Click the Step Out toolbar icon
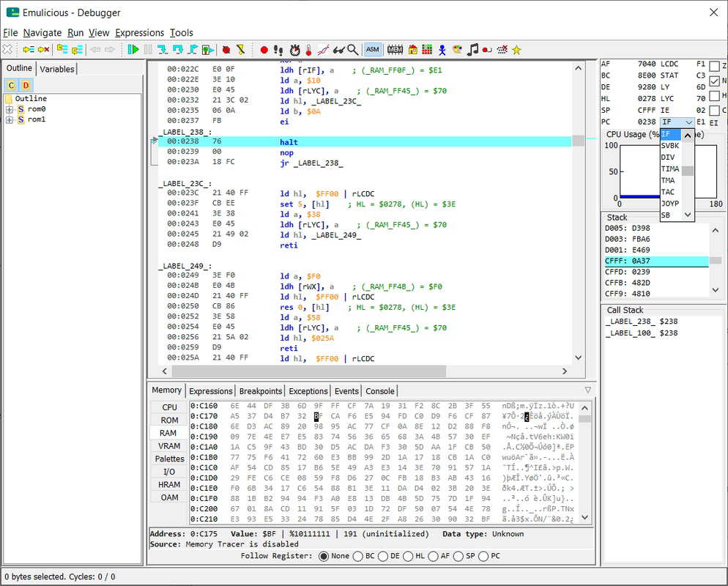Screen dimensions: 728x586 pyautogui.click(x=193, y=49)
